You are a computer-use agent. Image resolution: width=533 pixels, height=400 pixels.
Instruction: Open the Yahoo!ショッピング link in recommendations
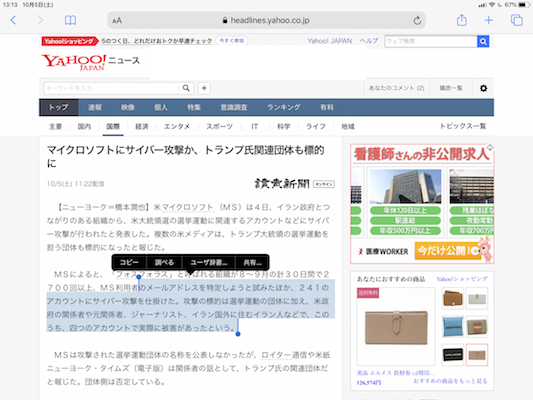click(x=462, y=279)
